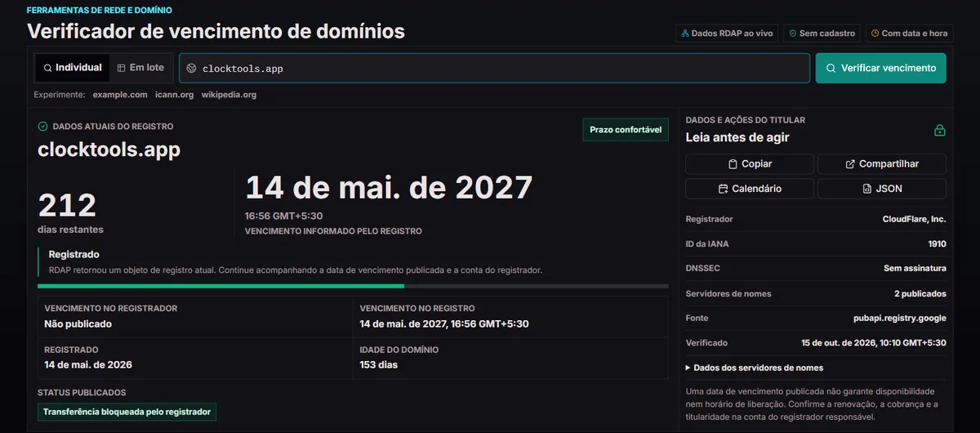
Task: Click the Prazo confortável badge
Action: tap(626, 130)
